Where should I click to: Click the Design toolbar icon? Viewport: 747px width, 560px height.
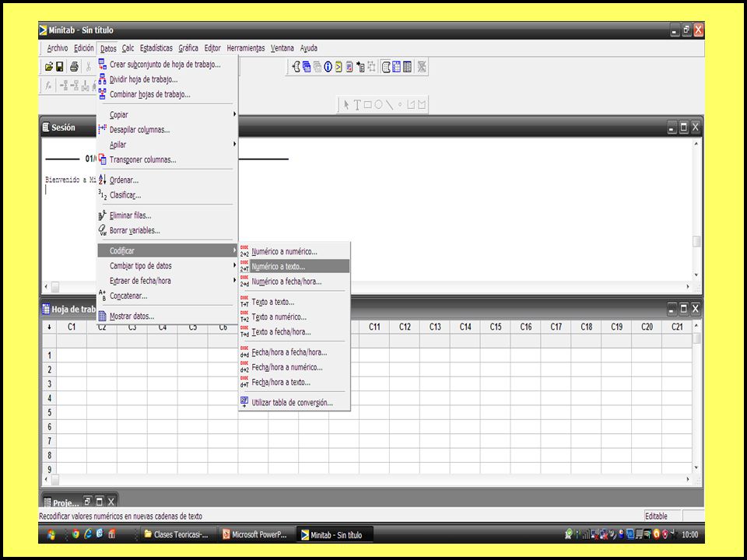372,67
